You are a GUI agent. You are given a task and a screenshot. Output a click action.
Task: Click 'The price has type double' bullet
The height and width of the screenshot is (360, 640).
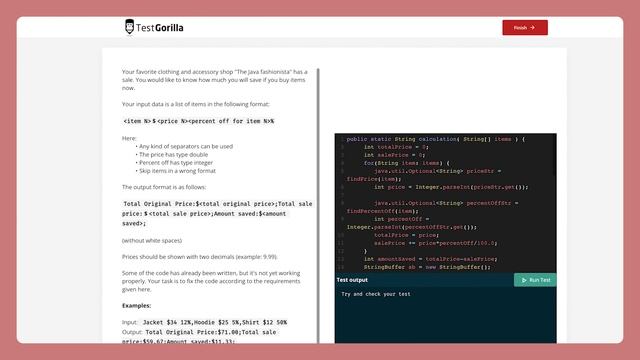(x=173, y=155)
